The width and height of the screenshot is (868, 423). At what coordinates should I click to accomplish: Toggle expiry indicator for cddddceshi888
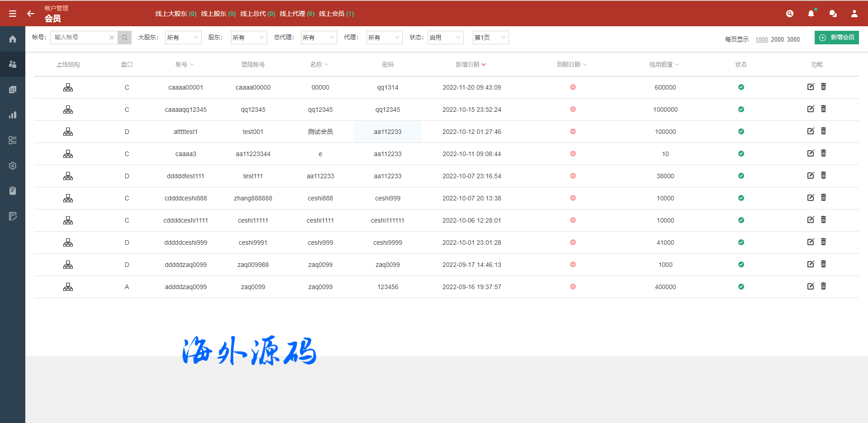point(573,198)
